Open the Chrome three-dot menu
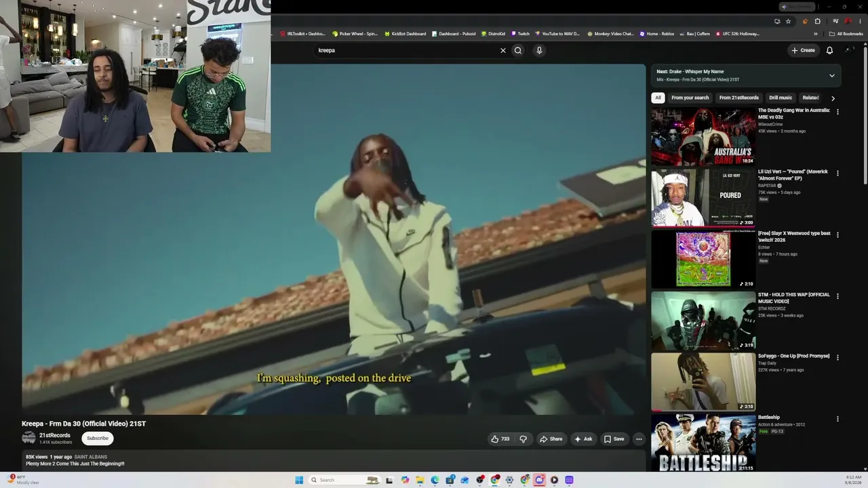This screenshot has width=868, height=488. click(x=860, y=21)
